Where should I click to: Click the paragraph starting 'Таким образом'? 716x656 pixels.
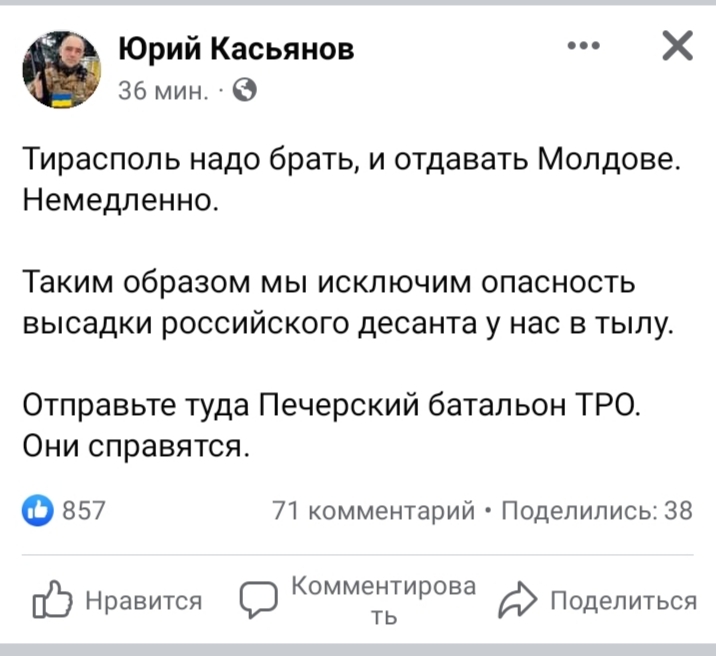345,303
